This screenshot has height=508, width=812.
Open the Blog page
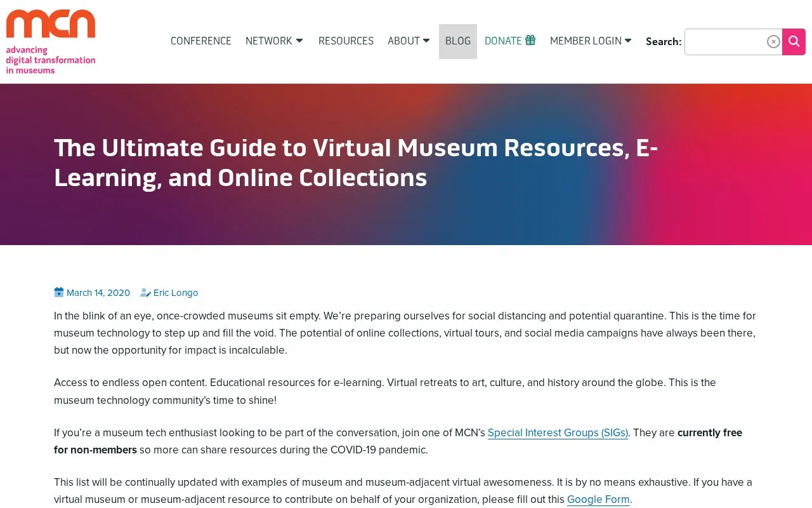coord(458,41)
